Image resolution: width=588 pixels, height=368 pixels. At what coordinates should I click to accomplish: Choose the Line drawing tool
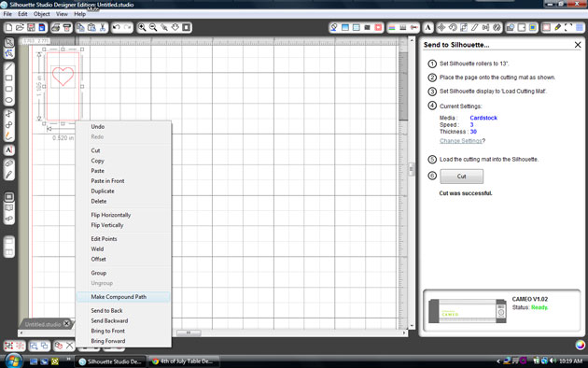[9, 66]
